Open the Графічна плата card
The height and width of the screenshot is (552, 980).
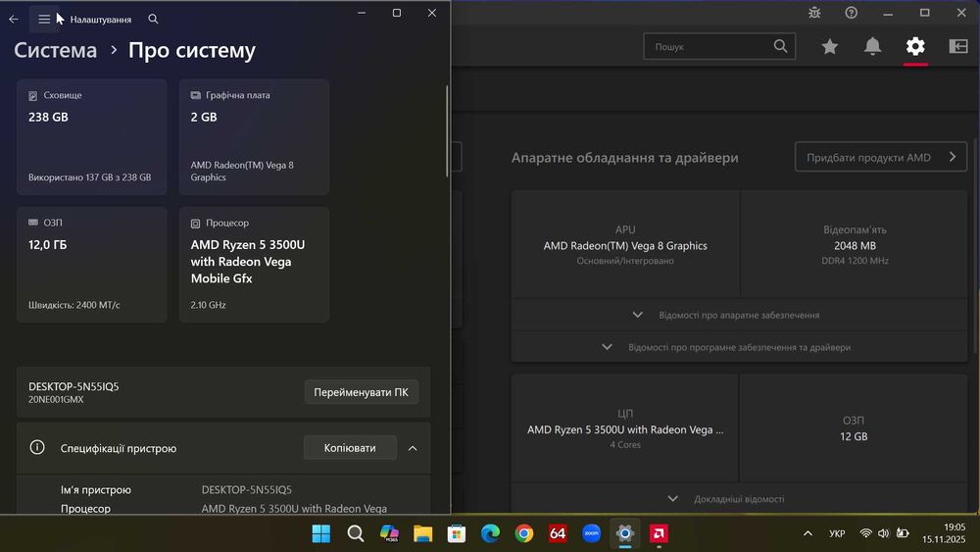point(254,137)
